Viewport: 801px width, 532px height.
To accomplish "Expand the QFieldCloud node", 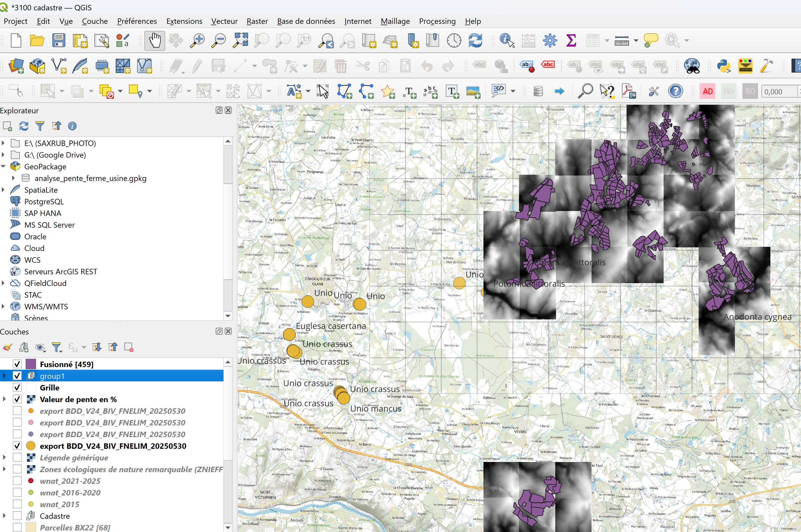I will pyautogui.click(x=4, y=283).
